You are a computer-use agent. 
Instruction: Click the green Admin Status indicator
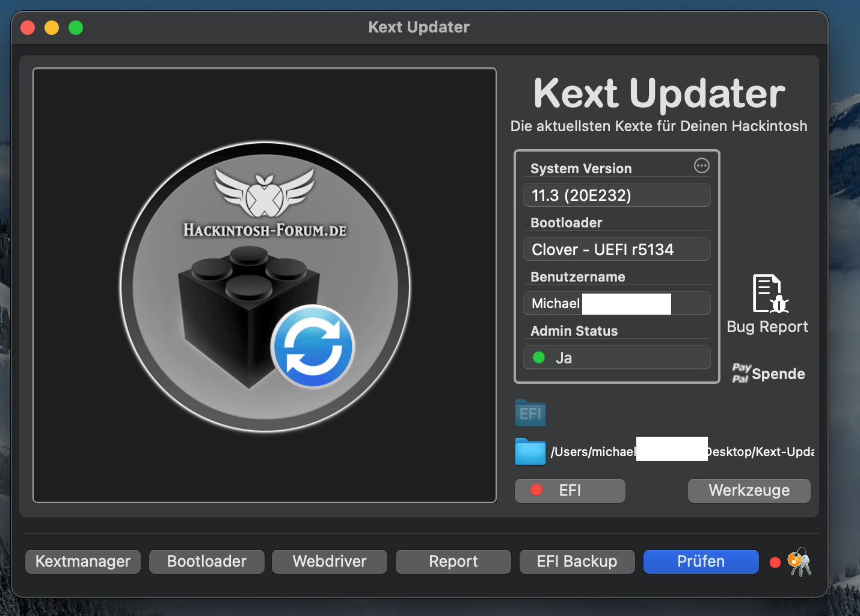click(539, 357)
